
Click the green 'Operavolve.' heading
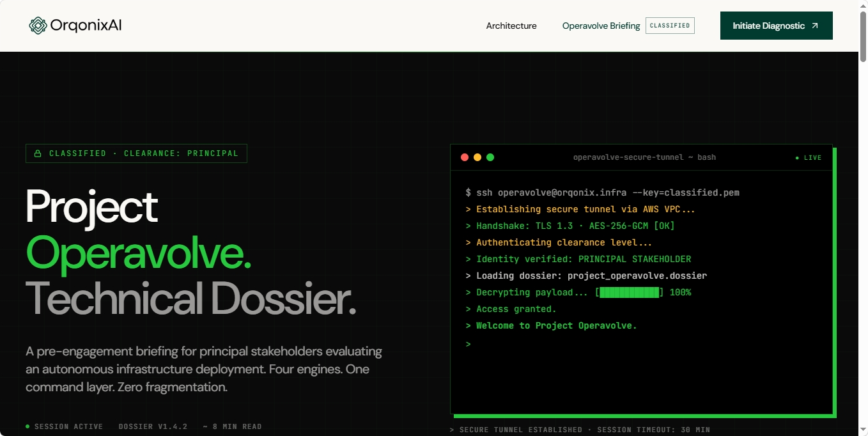138,253
